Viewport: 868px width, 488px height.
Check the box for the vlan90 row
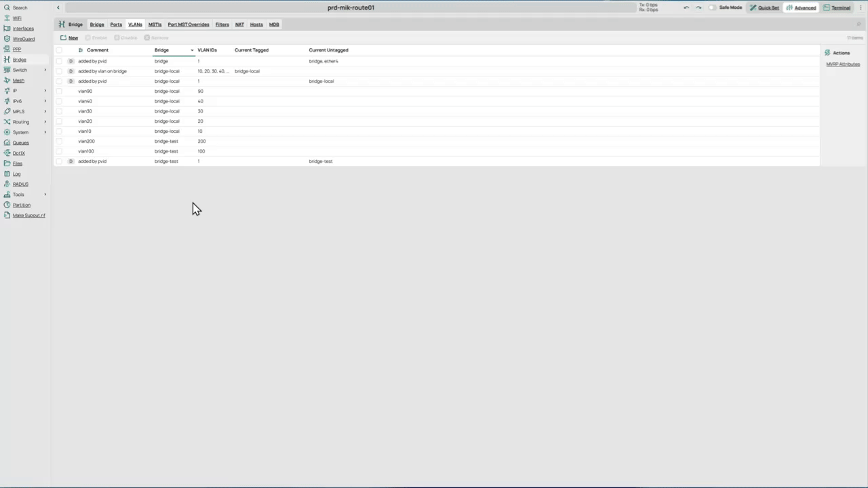(x=59, y=91)
